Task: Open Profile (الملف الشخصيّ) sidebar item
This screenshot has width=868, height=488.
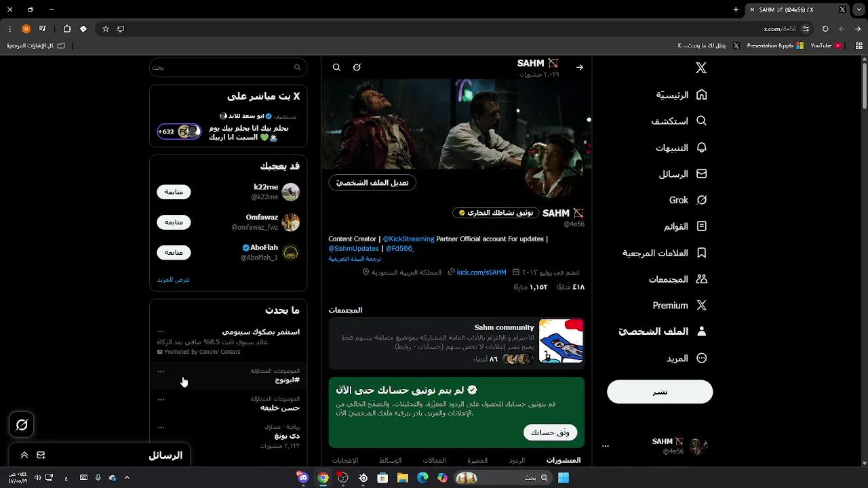Action: pyautogui.click(x=663, y=331)
